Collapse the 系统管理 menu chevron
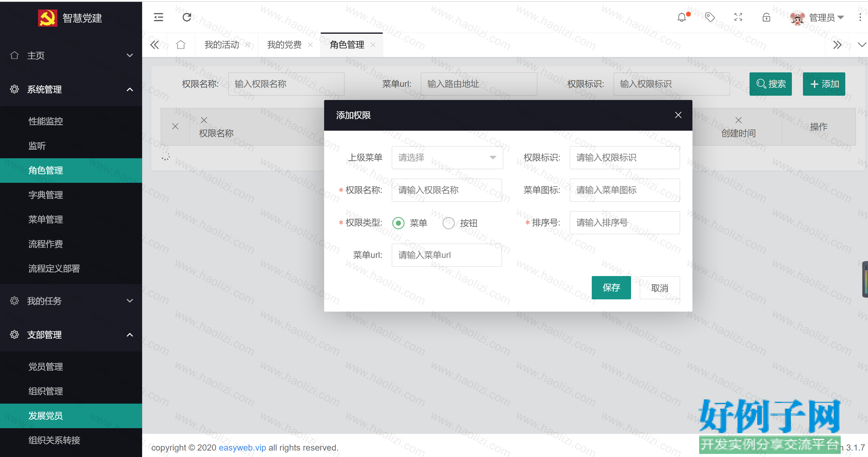Screen dimensions: 868x457 [130, 89]
